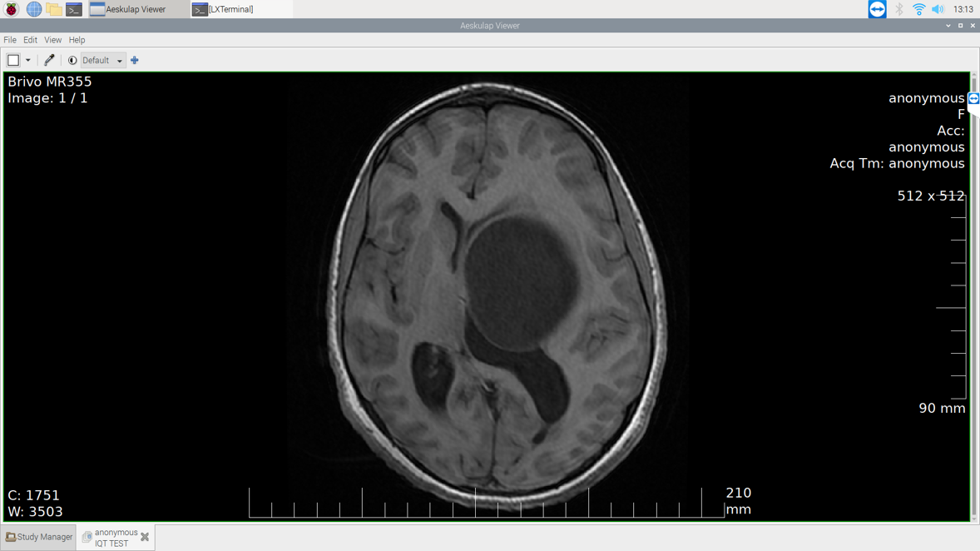The image size is (980, 551).
Task: Close the anonymous IQT TEST tab
Action: [145, 538]
